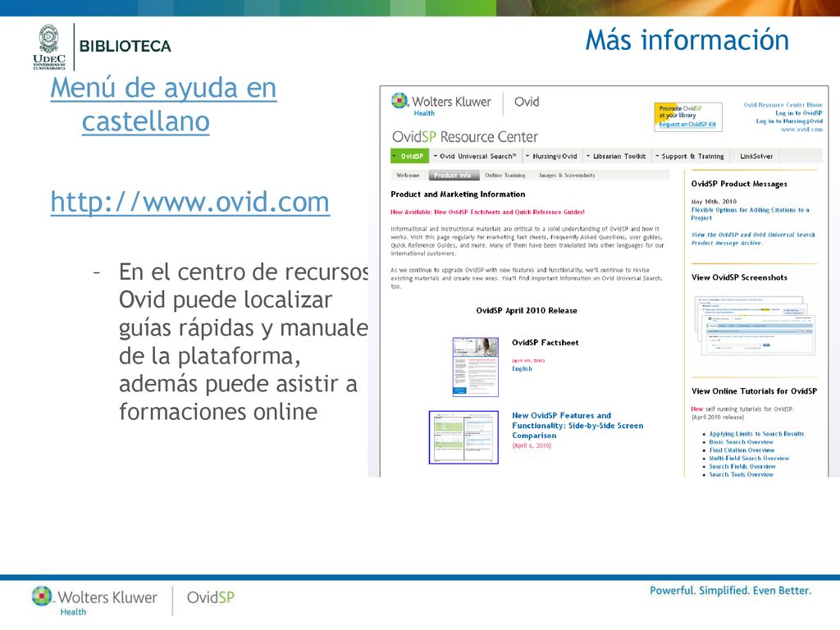The height and width of the screenshot is (630, 840).
Task: Open the OvidSP Factsheet thumbnail
Action: (x=476, y=367)
